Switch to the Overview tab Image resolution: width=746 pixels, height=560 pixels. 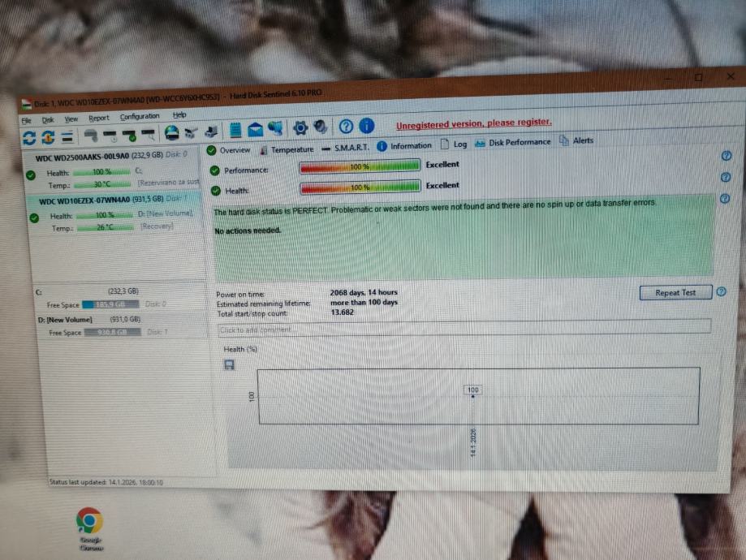coord(228,150)
